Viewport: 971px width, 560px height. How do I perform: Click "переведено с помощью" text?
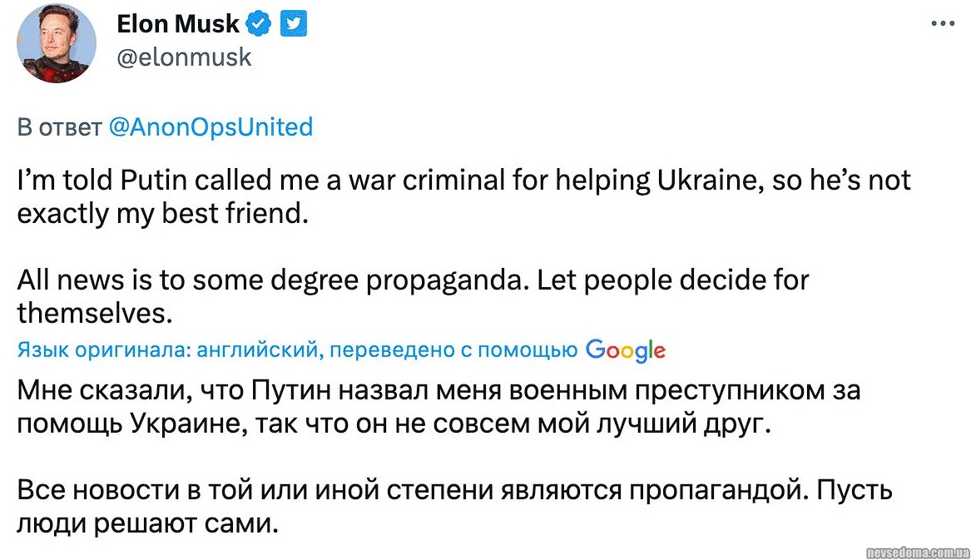[453, 351]
